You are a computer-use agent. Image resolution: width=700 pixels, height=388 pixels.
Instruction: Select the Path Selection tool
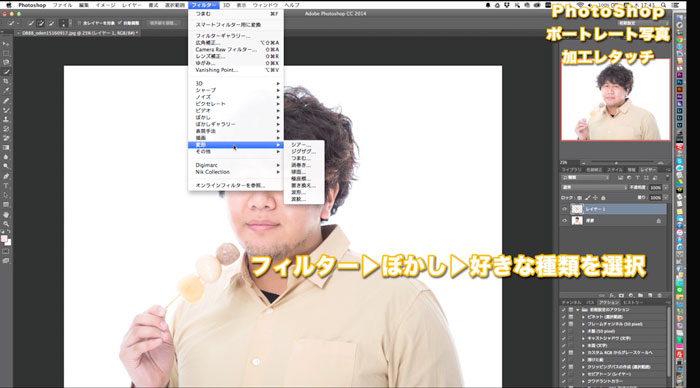click(x=6, y=195)
